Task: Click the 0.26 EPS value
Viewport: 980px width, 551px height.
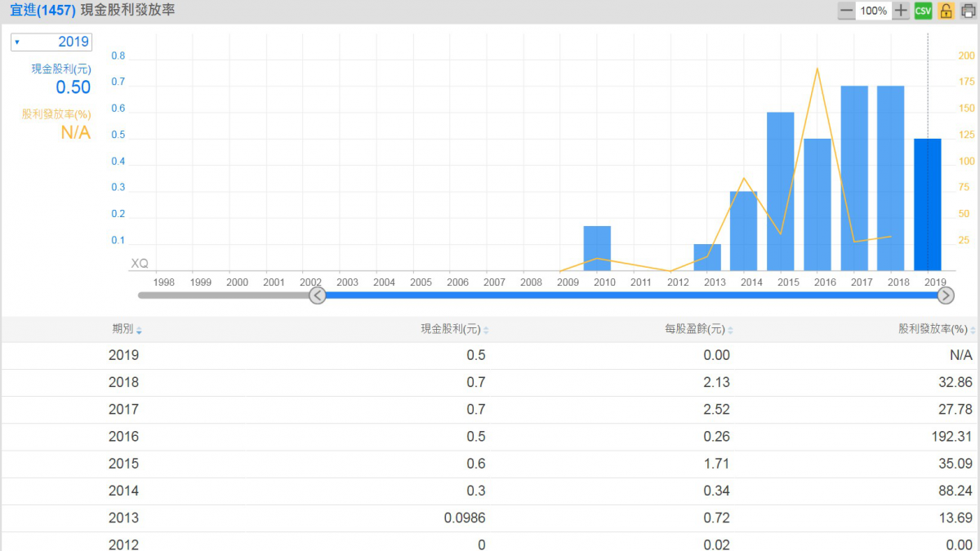Action: tap(716, 436)
